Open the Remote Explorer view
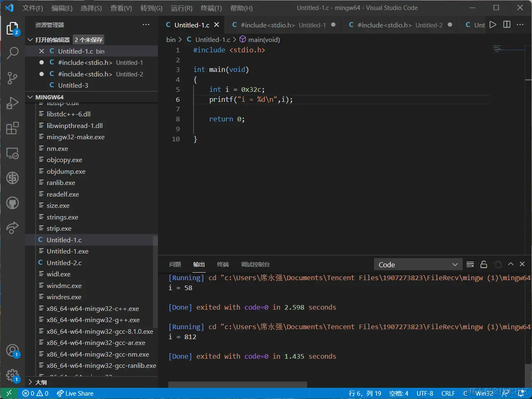532x399 pixels. point(12,153)
